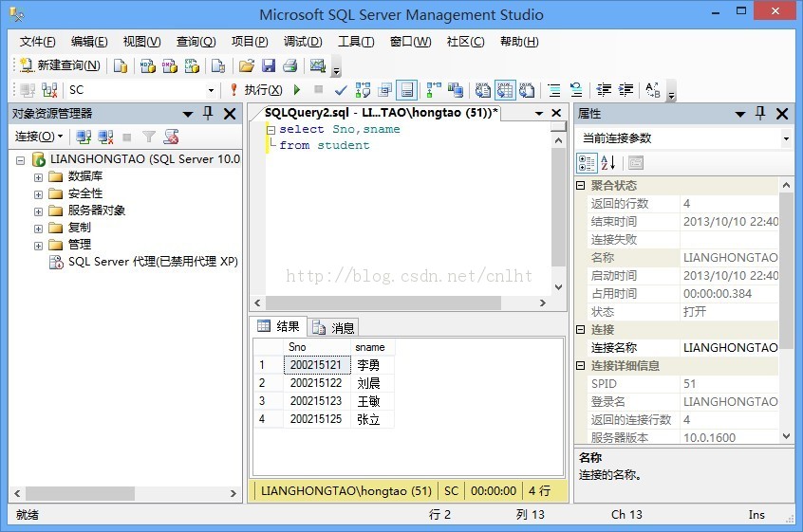Open file with folder icon
The image size is (803, 532).
coord(247,65)
